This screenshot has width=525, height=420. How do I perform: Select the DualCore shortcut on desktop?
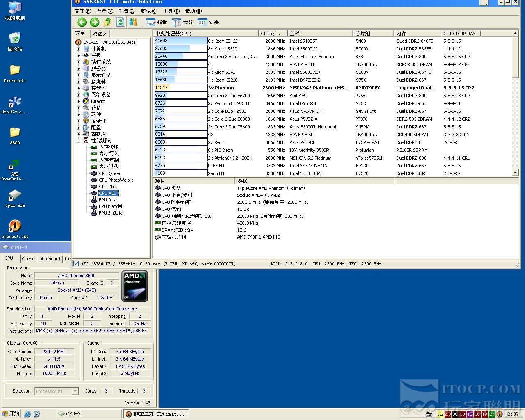tap(15, 105)
